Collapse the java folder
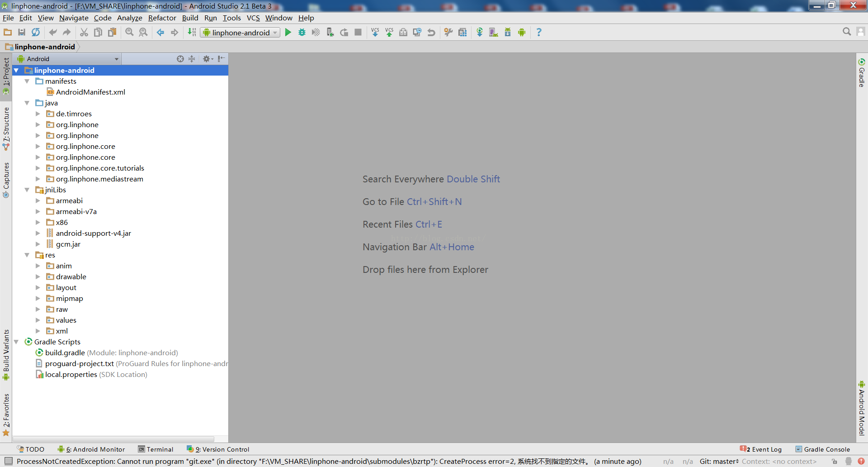 click(x=27, y=103)
